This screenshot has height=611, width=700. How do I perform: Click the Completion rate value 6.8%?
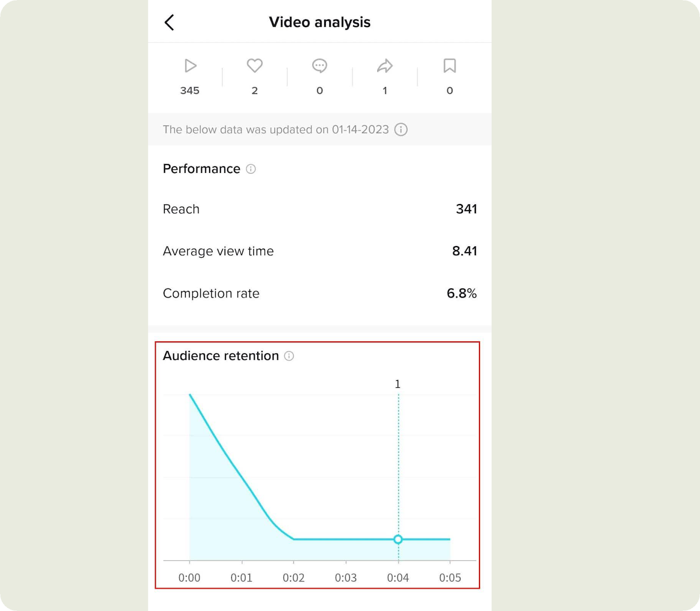461,293
